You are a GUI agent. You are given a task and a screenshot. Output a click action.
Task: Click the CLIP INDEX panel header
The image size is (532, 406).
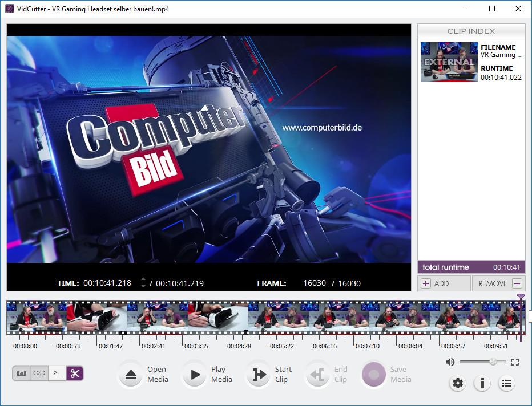pos(471,30)
